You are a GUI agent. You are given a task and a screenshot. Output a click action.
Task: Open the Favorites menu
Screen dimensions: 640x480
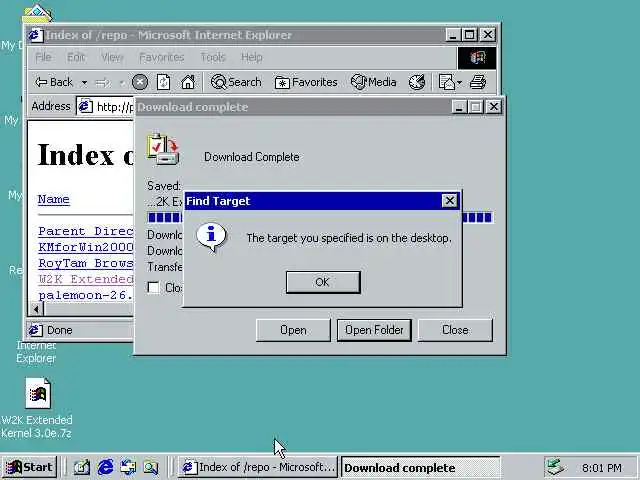click(162, 57)
